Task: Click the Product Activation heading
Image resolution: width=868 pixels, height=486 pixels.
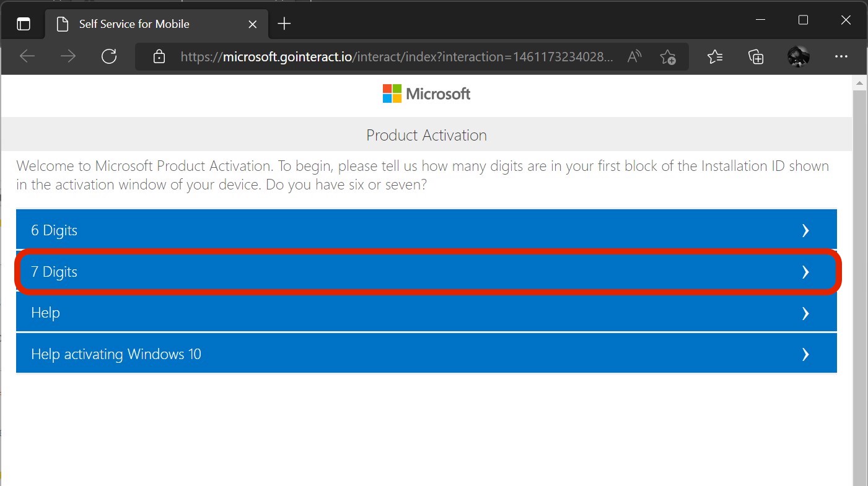Action: click(x=426, y=135)
